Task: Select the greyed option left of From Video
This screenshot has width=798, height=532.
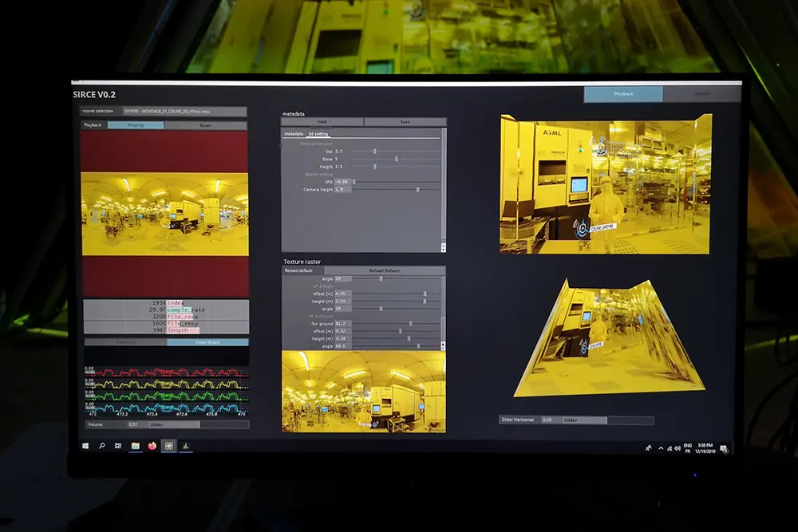Action: click(125, 342)
